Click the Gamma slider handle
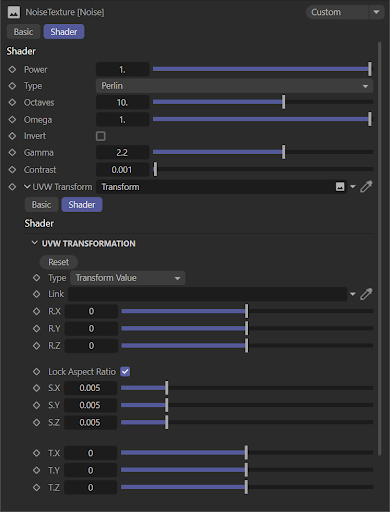The height and width of the screenshot is (512, 390). pyautogui.click(x=284, y=152)
